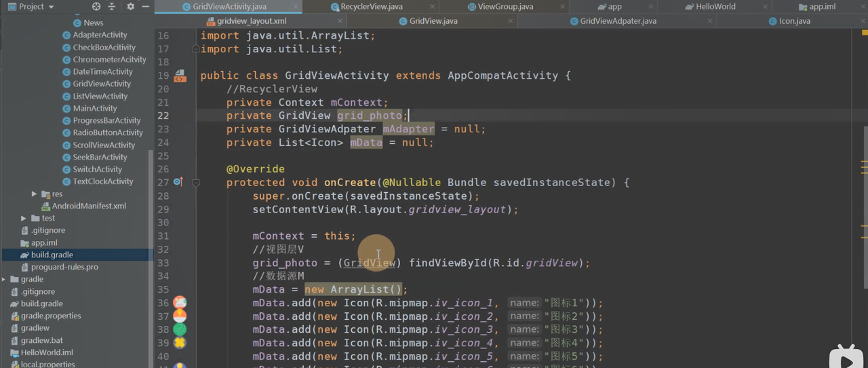
Task: Click the green icon preview on line 38
Action: (x=180, y=329)
